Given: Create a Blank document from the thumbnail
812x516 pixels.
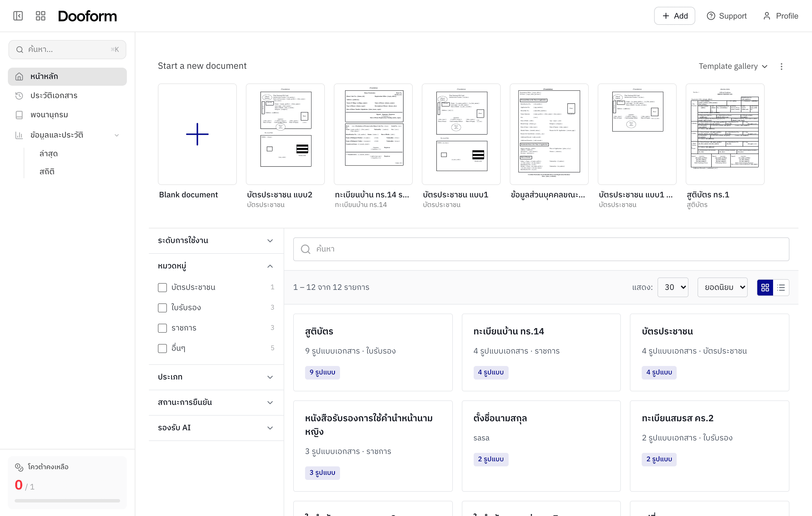Looking at the screenshot, I should coord(197,134).
